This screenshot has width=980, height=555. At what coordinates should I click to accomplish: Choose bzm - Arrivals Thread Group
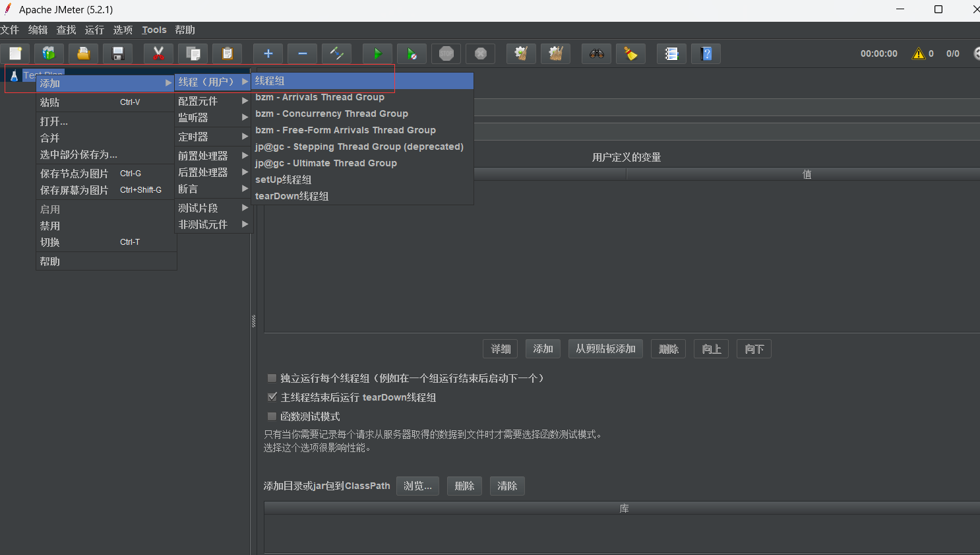click(363, 97)
